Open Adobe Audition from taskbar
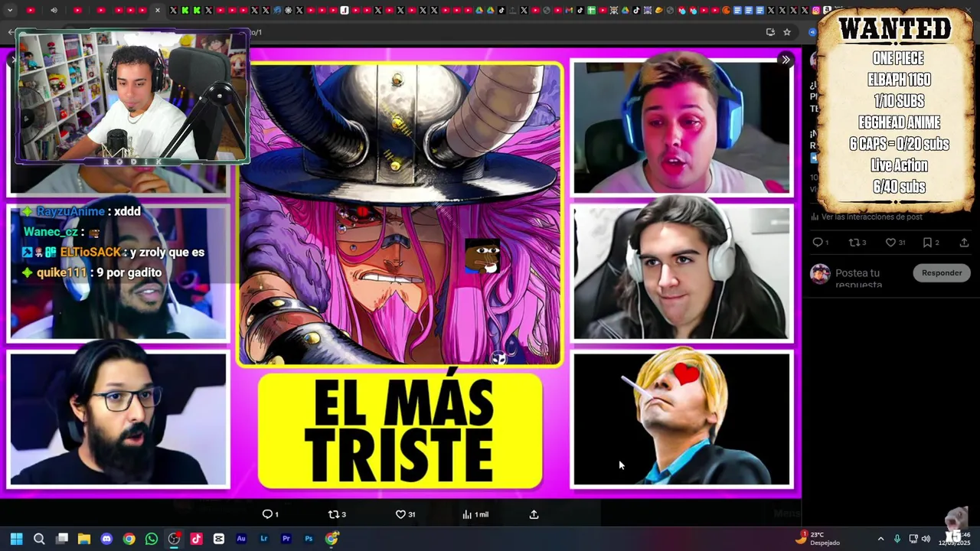The width and height of the screenshot is (980, 551). [241, 539]
